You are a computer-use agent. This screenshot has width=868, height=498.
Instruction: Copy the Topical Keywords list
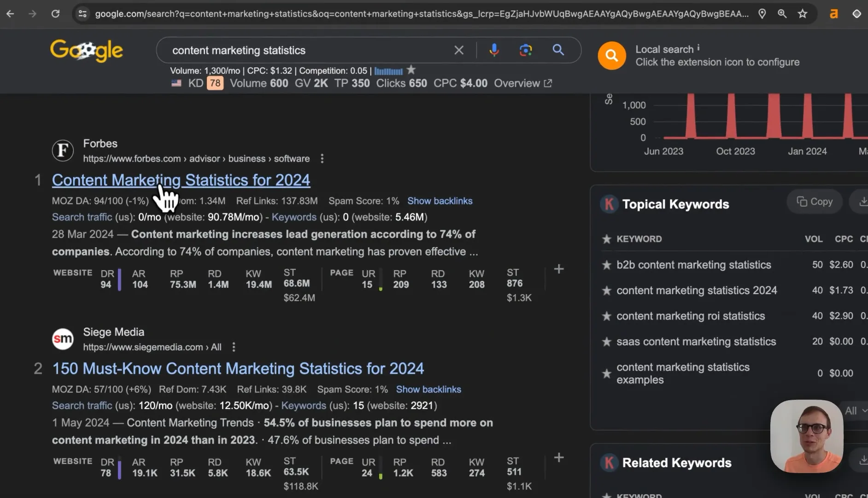click(815, 202)
